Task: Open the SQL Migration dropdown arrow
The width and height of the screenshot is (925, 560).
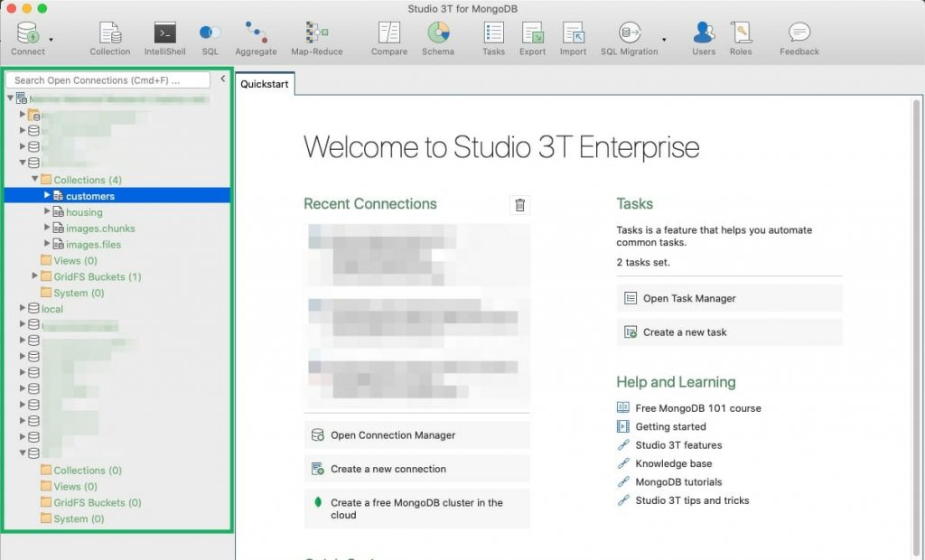Action: (664, 40)
